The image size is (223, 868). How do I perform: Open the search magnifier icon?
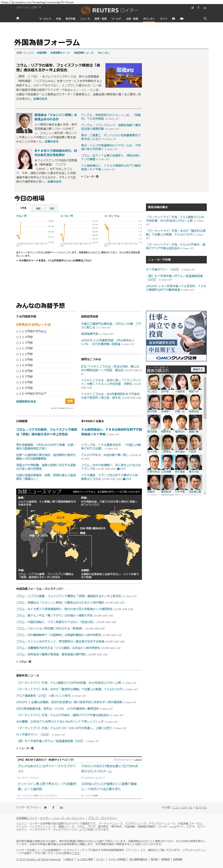(x=205, y=19)
